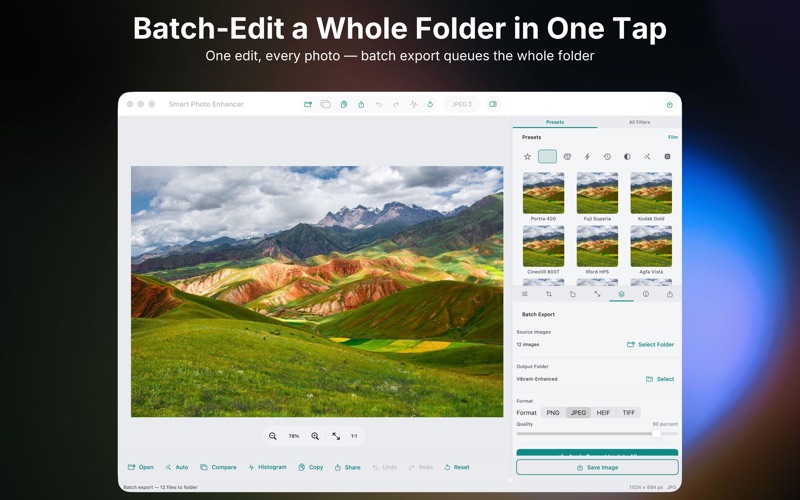Click zoom out magnifier below photo
Viewport: 800px width, 500px height.
coord(273,436)
